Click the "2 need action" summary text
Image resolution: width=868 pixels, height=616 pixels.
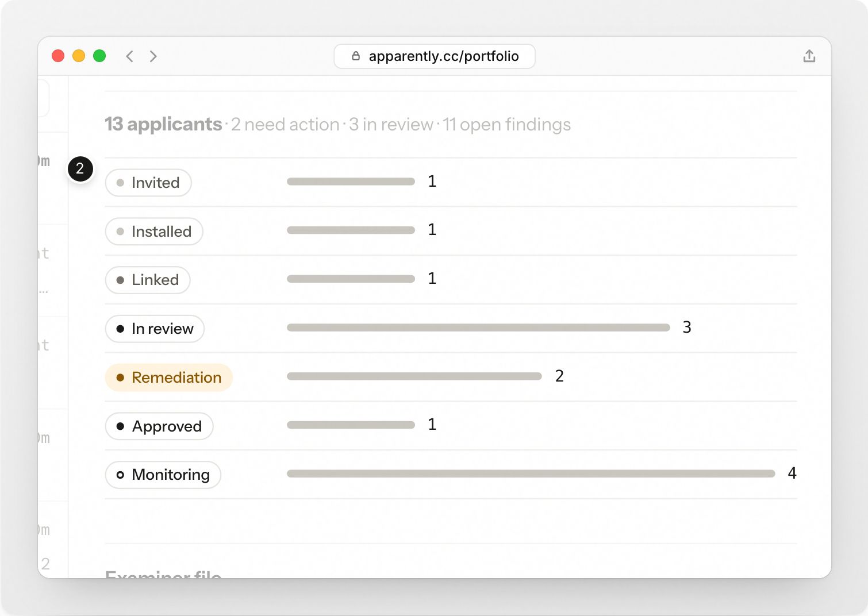click(x=285, y=125)
